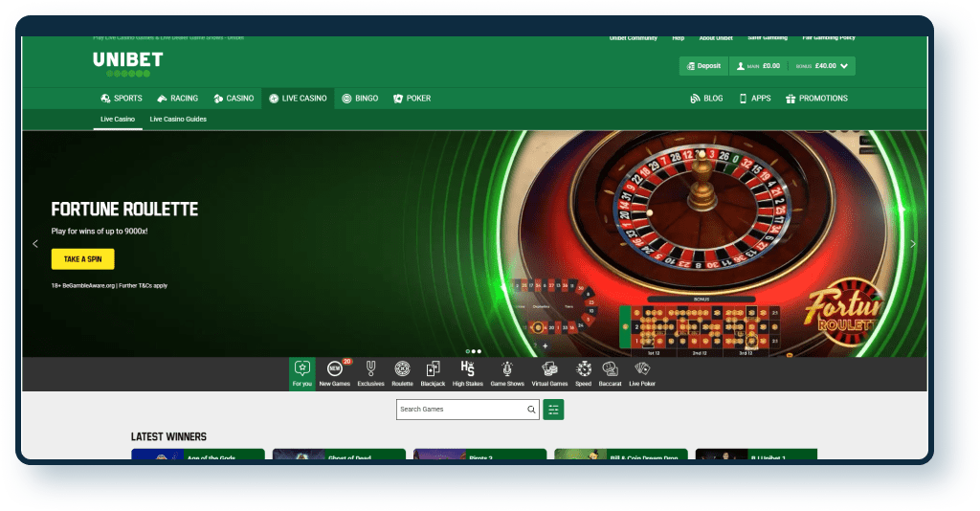980x511 pixels.
Task: Open the Age of the Gods winner card
Action: click(198, 455)
